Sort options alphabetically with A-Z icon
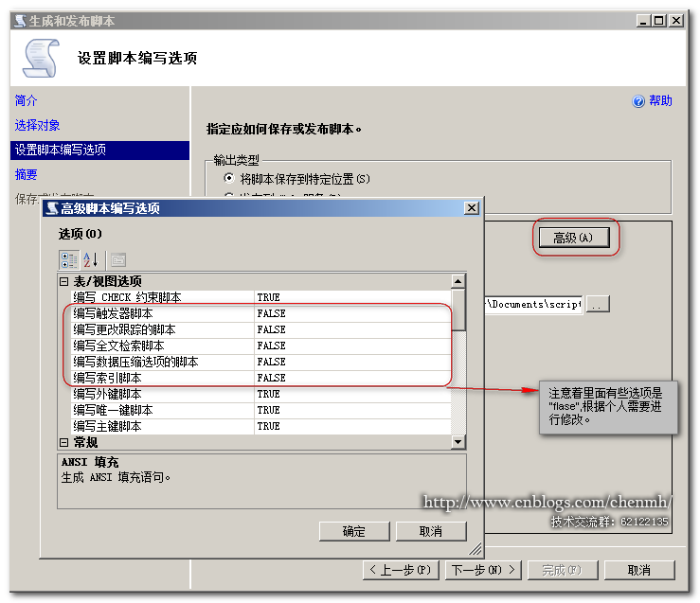700x603 pixels. point(91,259)
